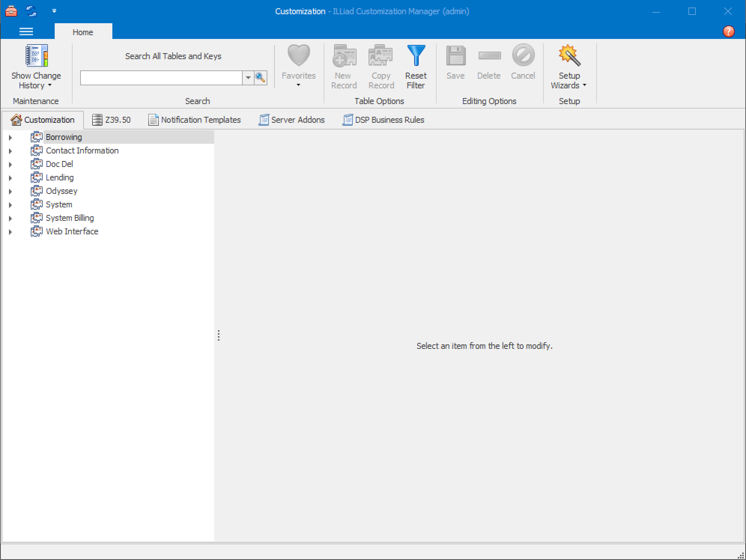Open the DSP Business Rules tab

383,120
